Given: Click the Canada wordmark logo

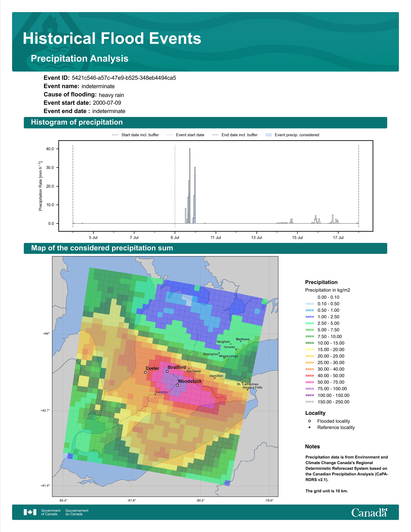Looking at the screenshot, I should coord(369,512).
